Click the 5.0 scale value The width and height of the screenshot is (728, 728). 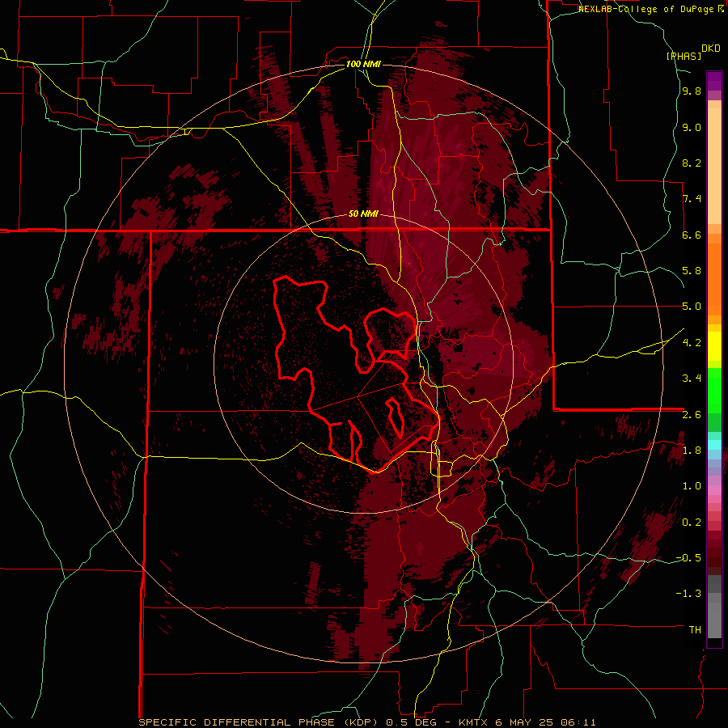pyautogui.click(x=692, y=307)
